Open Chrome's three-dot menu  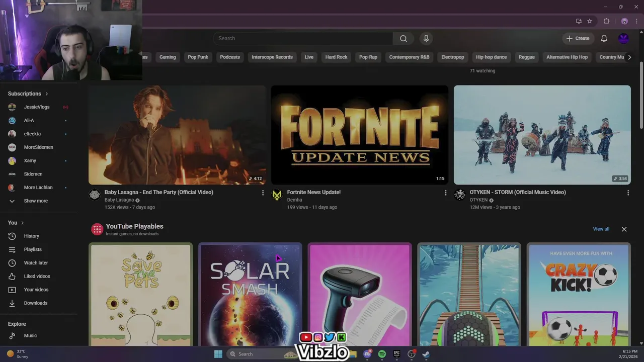[636, 21]
